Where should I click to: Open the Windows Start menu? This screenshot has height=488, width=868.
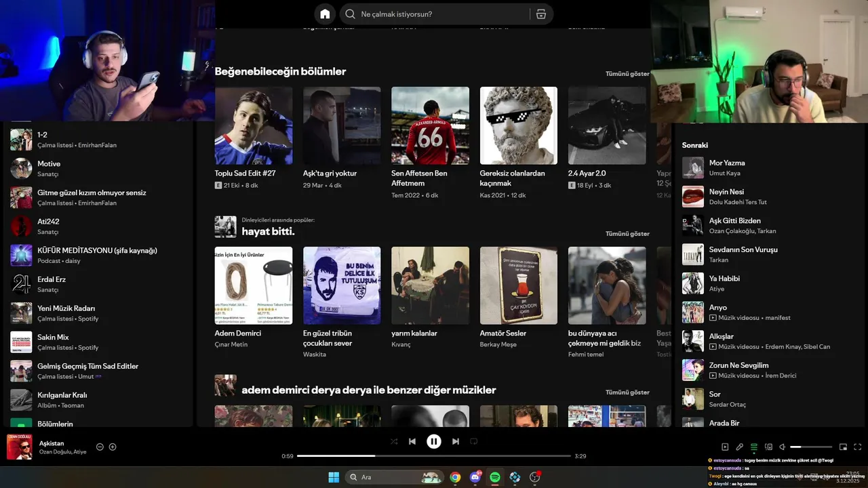pos(334,477)
